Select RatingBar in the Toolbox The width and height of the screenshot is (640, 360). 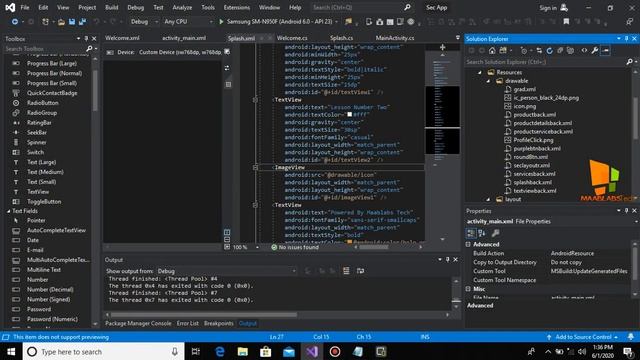pyautogui.click(x=39, y=122)
